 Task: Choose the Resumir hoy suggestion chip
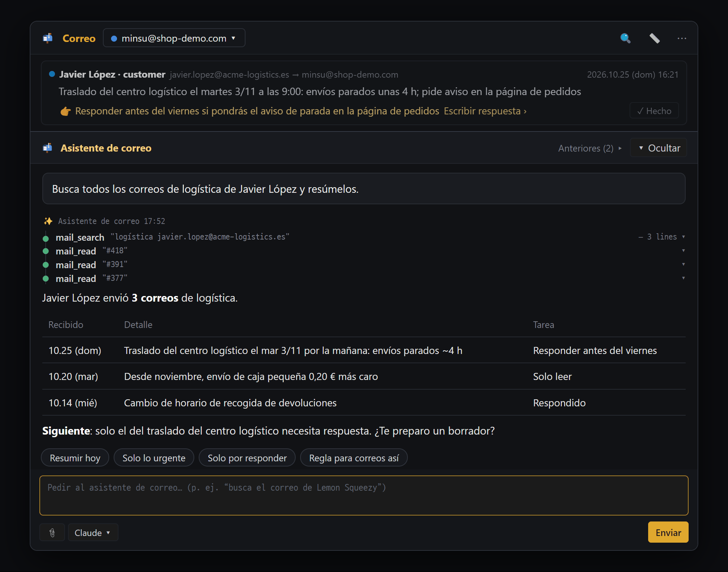(75, 458)
